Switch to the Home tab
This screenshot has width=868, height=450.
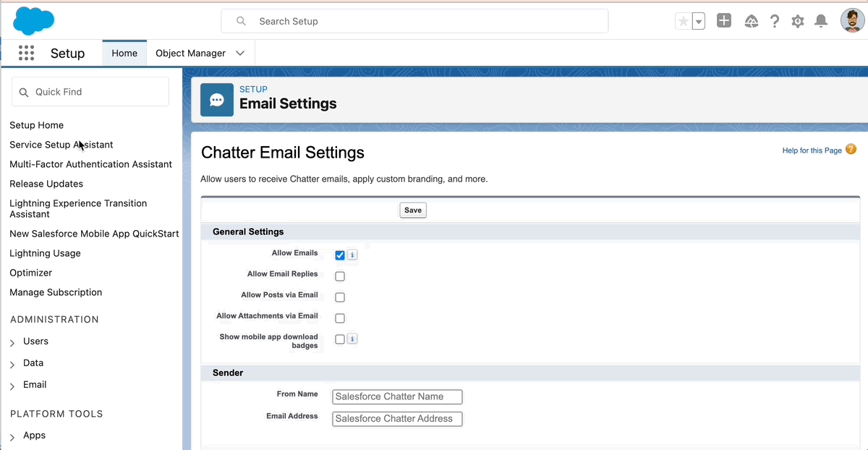(x=124, y=53)
